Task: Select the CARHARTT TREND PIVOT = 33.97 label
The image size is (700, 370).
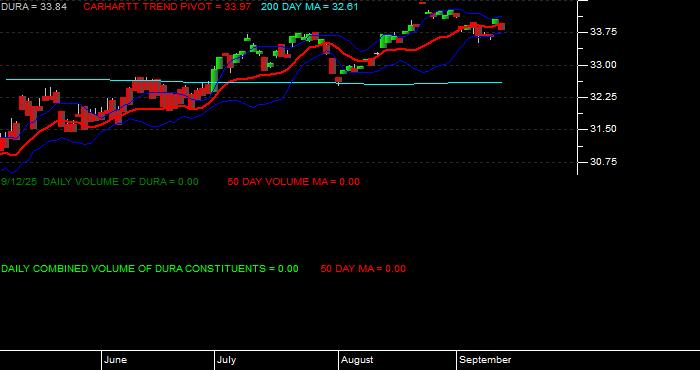Action: [167, 7]
